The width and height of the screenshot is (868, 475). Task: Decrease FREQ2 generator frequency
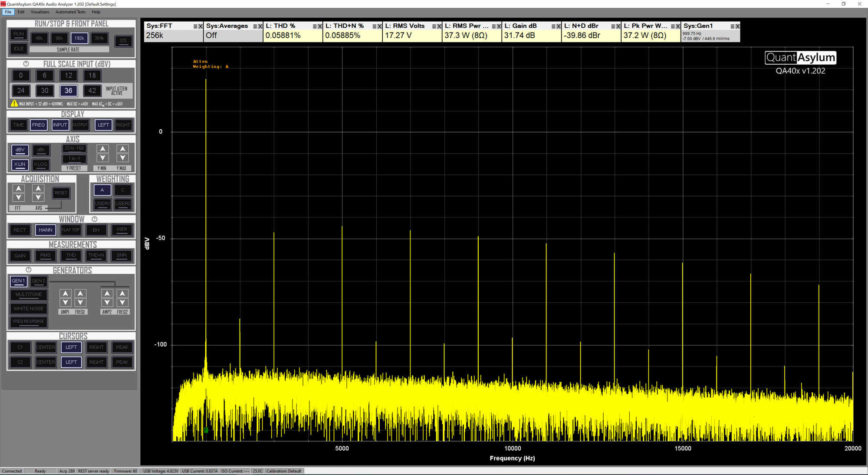122,302
